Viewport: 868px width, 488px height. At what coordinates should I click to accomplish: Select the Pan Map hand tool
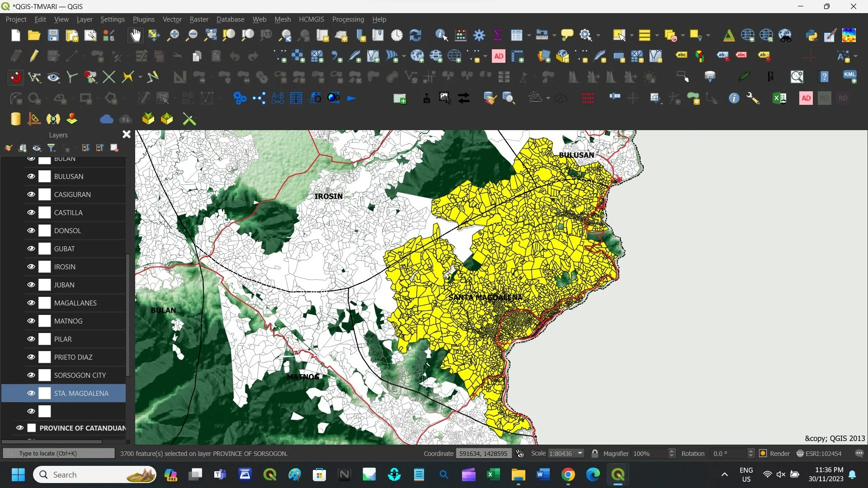(135, 35)
